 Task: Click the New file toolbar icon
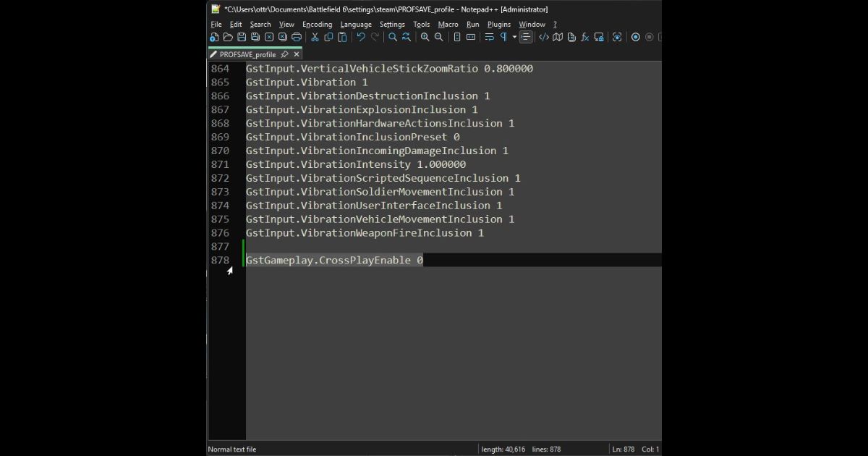214,37
